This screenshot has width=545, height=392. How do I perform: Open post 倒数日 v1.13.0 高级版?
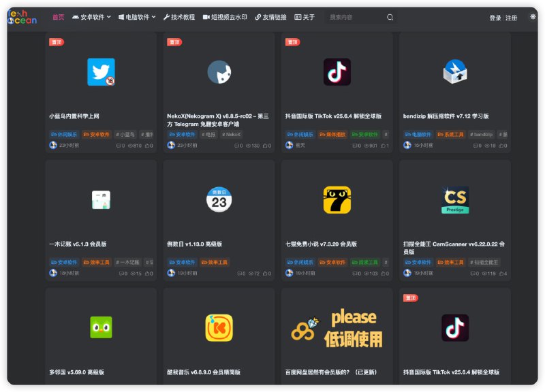point(194,244)
